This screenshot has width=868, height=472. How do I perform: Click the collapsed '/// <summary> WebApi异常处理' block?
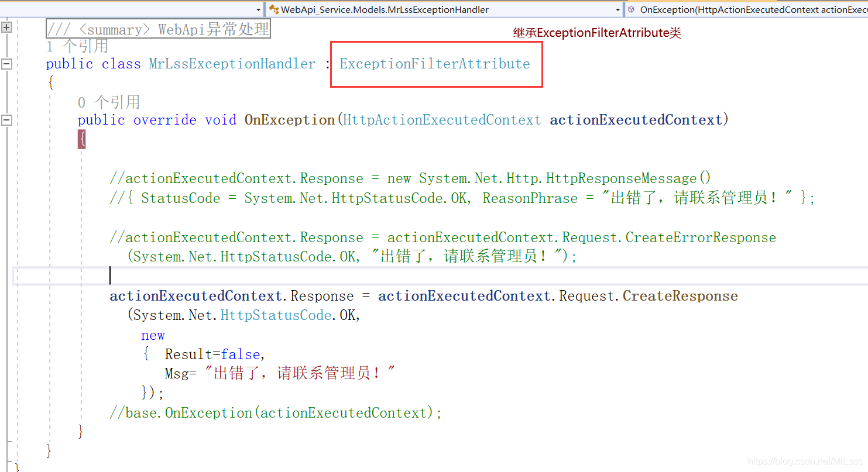pos(158,29)
